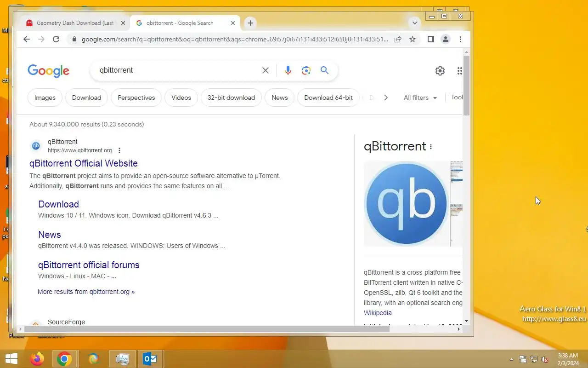Show hidden system tray icons

coord(512,359)
